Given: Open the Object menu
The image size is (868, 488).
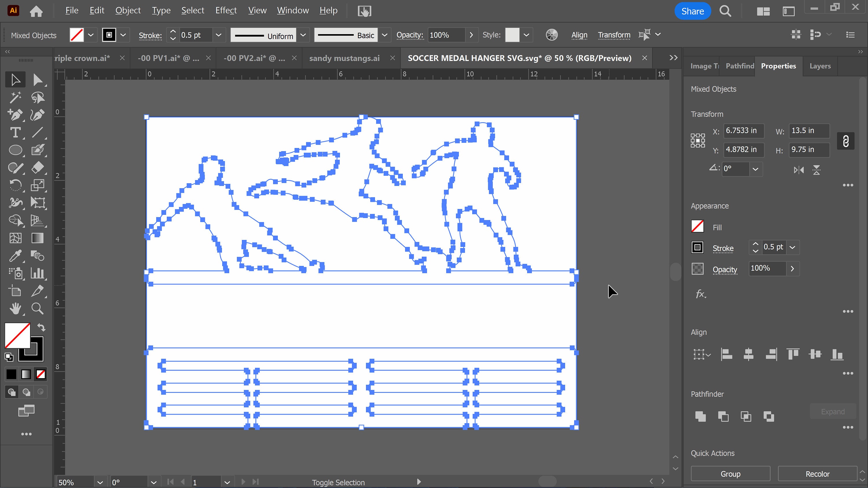Looking at the screenshot, I should coord(128,10).
